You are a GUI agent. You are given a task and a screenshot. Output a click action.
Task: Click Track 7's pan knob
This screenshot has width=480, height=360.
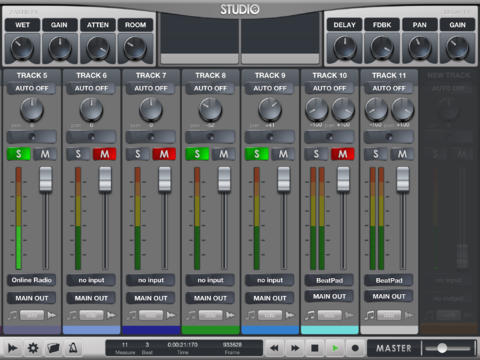click(151, 109)
